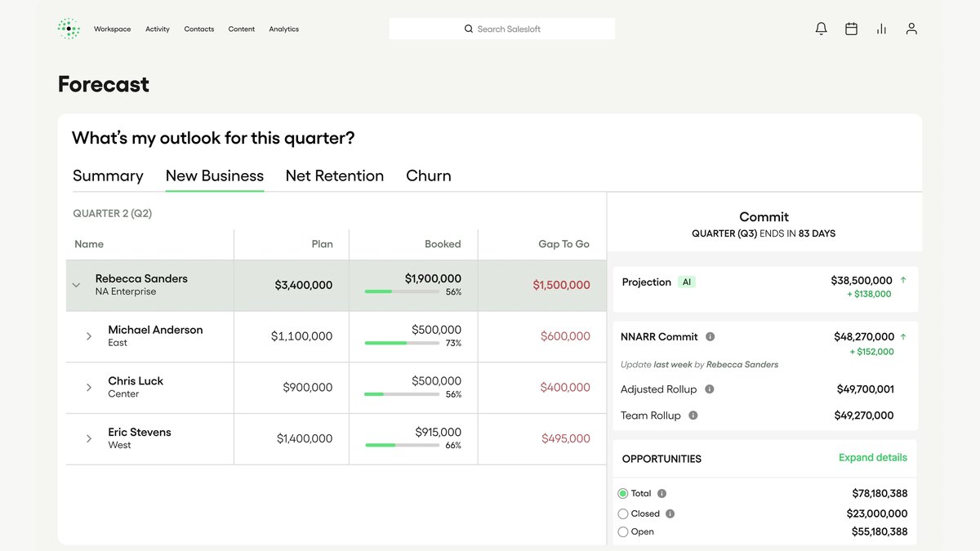This screenshot has height=551, width=980.
Task: Click the Search Salesloft field
Action: coord(502,29)
